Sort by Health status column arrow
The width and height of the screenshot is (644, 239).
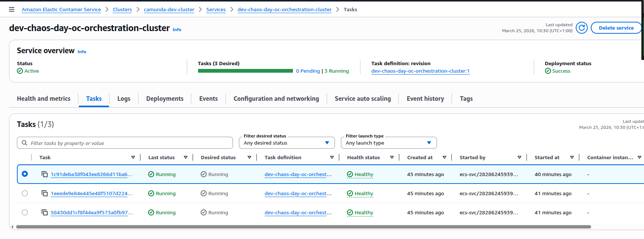[x=392, y=157]
